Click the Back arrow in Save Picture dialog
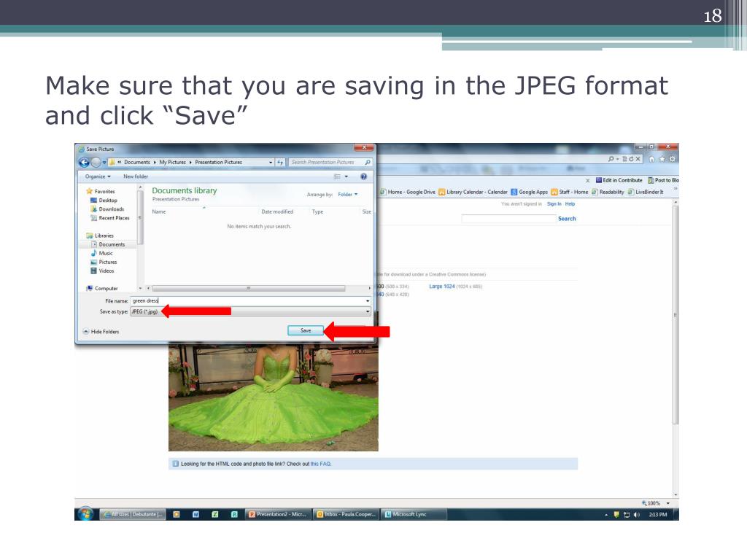Image resolution: width=747 pixels, height=560 pixels. (84, 163)
